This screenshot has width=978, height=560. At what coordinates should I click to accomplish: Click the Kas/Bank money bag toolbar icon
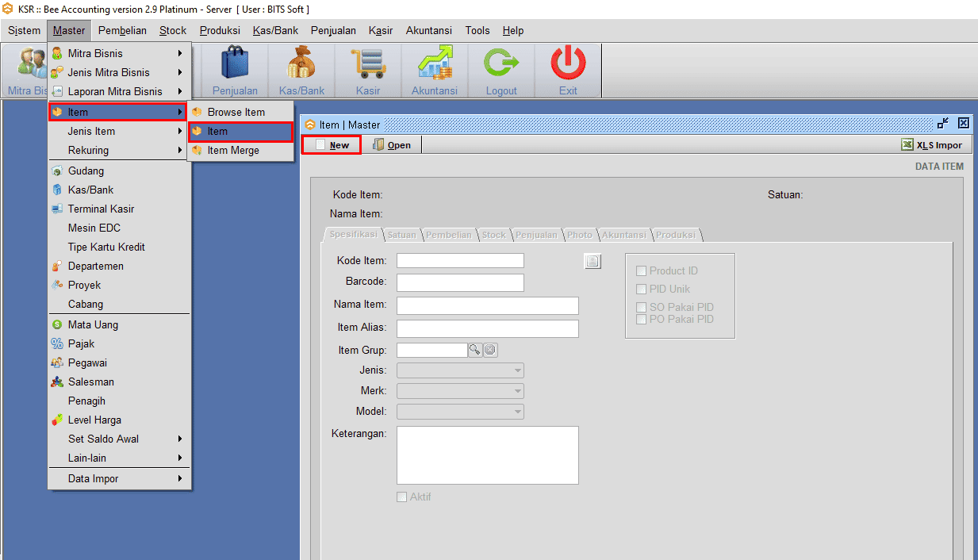pyautogui.click(x=301, y=63)
